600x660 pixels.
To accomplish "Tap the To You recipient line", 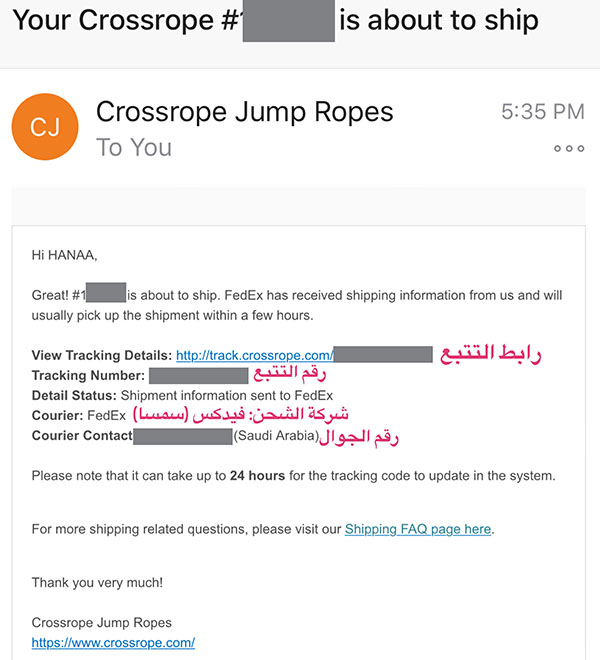I will pyautogui.click(x=134, y=147).
